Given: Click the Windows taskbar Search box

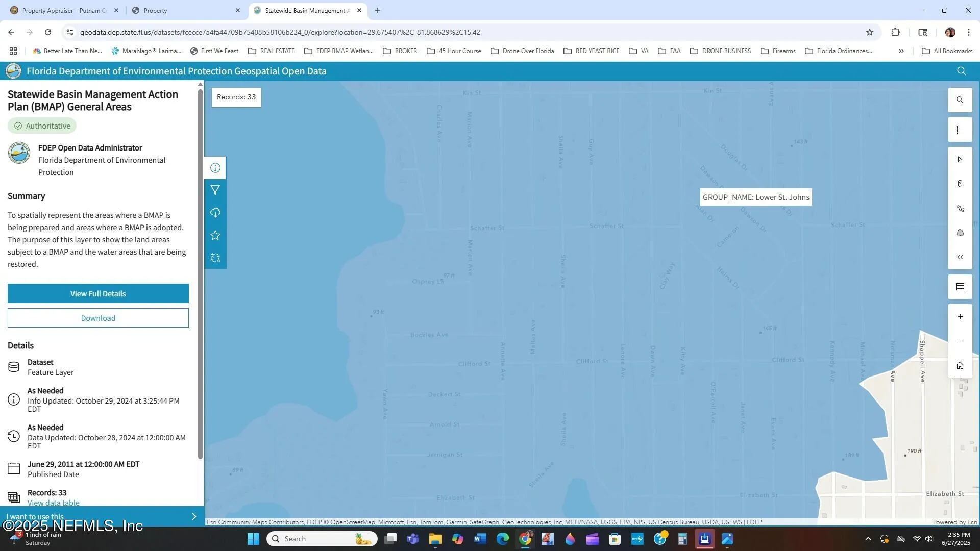Looking at the screenshot, I should 322,539.
